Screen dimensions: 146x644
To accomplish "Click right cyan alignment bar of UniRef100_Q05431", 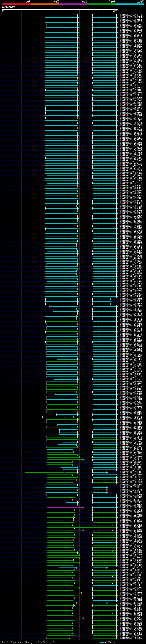I will tap(105, 15).
